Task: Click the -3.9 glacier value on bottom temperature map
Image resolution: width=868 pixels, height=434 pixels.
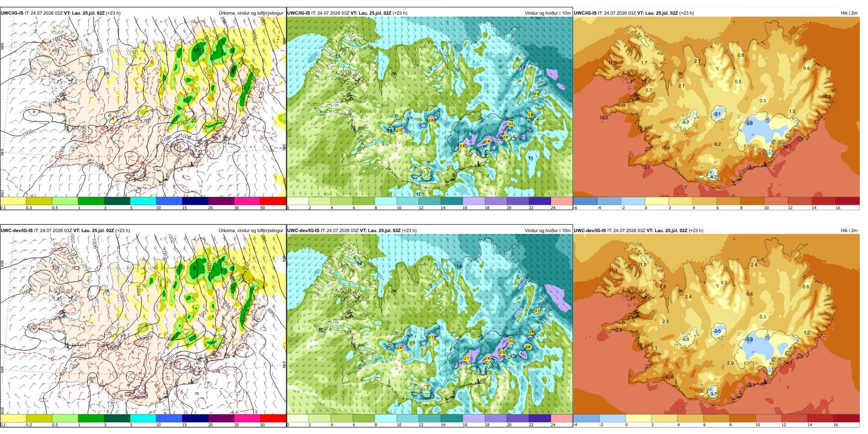Action: click(748, 339)
